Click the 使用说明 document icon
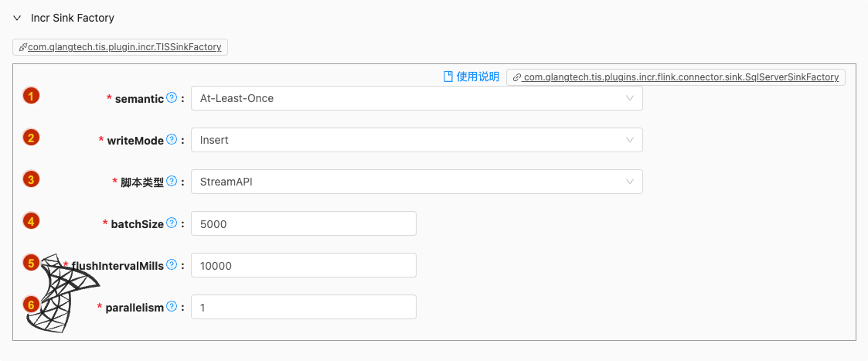Image resolution: width=868 pixels, height=361 pixels. pos(448,77)
